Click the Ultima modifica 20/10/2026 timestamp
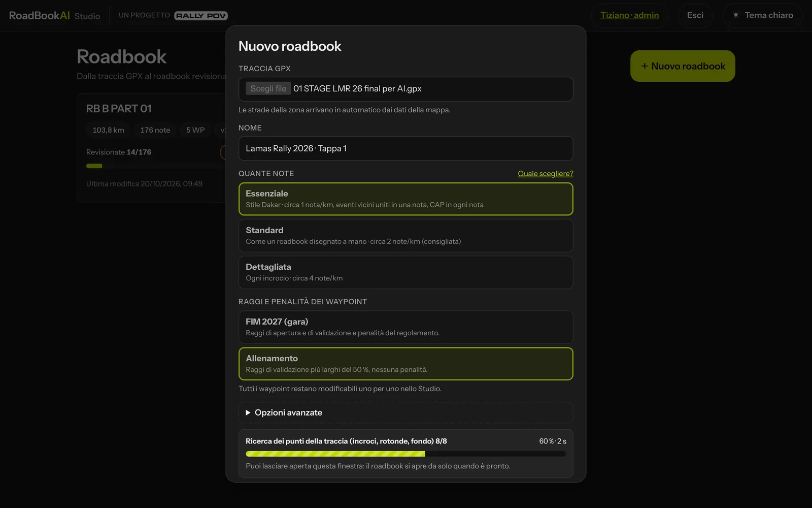Image resolution: width=812 pixels, height=508 pixels. point(144,184)
